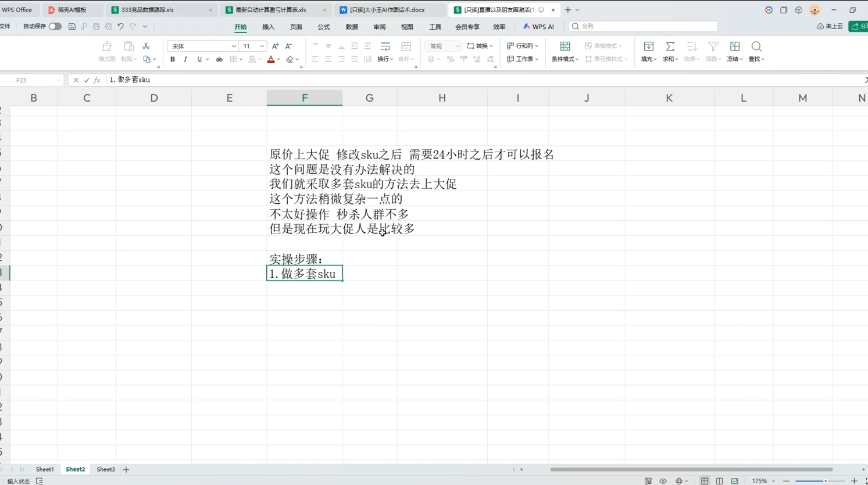868x485 pixels.
Task: Click the zoom slider handle
Action: pos(825,481)
